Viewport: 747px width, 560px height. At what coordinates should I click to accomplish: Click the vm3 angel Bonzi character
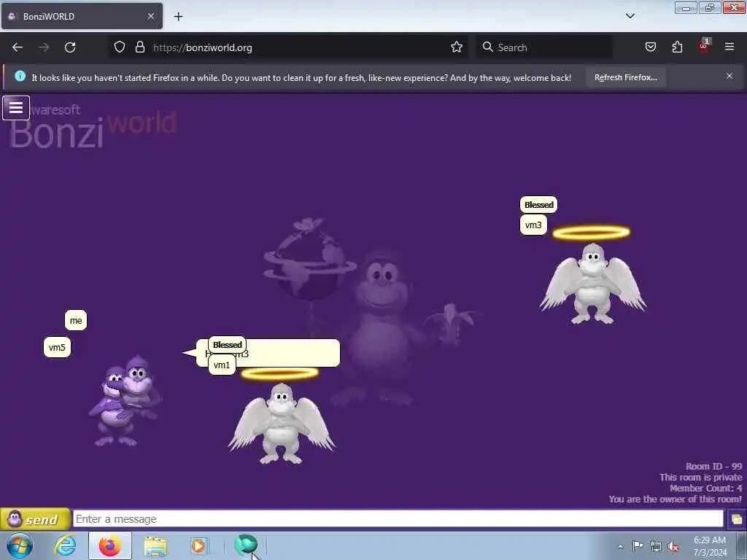[593, 284]
